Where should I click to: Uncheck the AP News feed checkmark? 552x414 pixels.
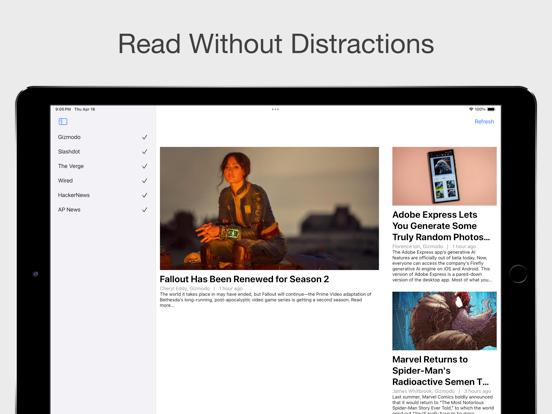coord(144,209)
